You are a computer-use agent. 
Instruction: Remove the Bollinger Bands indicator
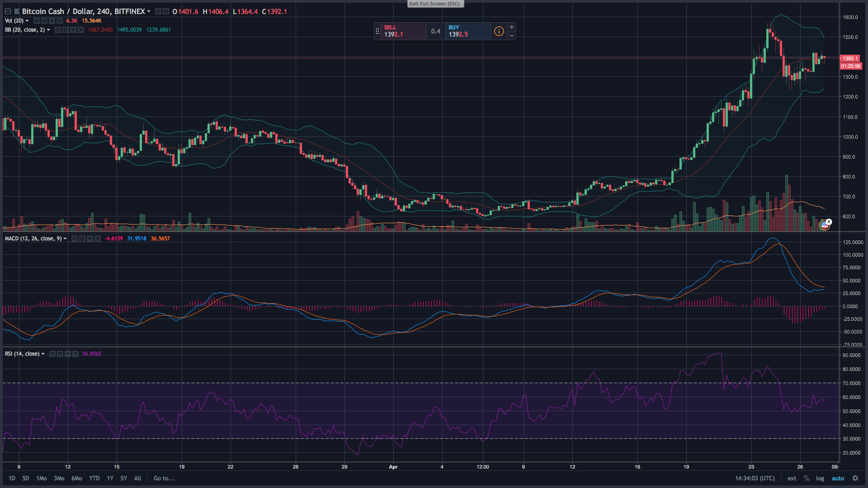[81, 30]
